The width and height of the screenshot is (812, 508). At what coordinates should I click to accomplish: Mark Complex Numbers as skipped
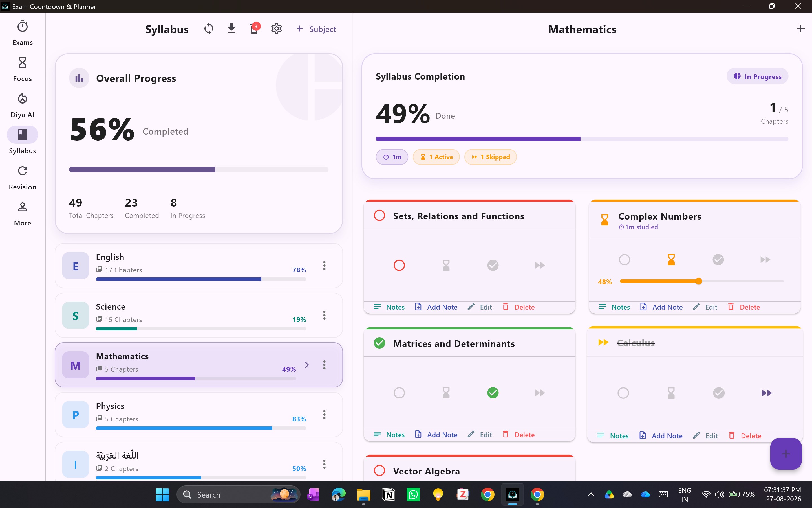pos(765,259)
